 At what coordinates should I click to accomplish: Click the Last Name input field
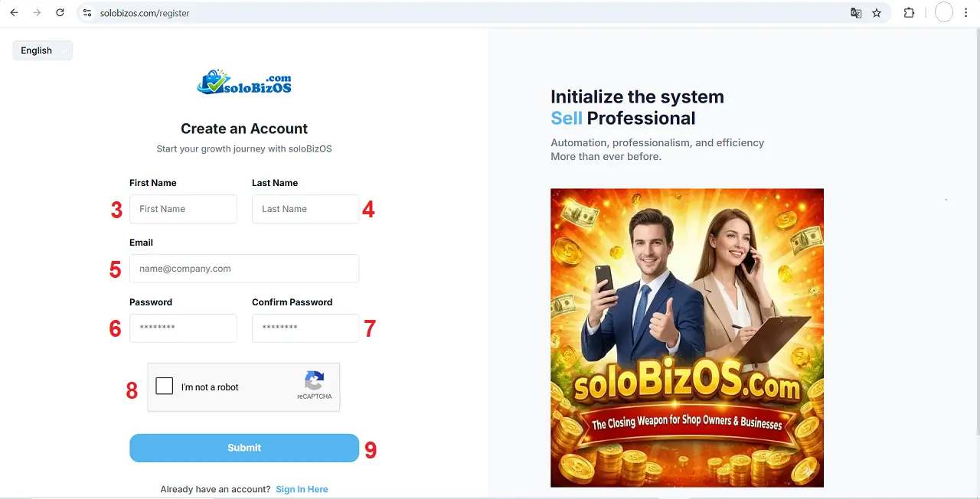pyautogui.click(x=305, y=209)
